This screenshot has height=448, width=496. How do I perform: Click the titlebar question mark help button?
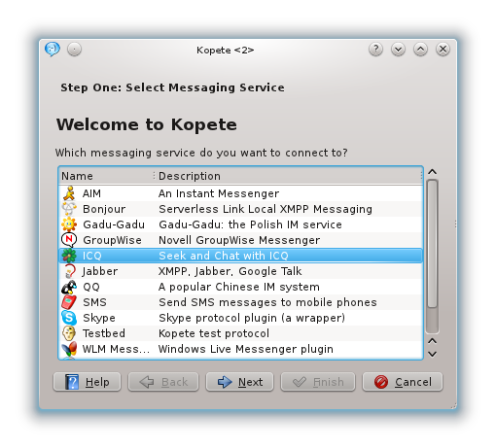point(375,50)
